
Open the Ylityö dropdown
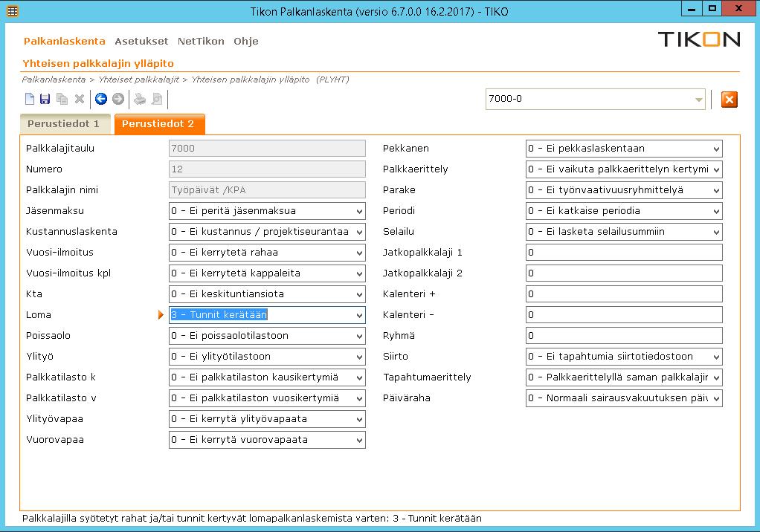(x=359, y=357)
